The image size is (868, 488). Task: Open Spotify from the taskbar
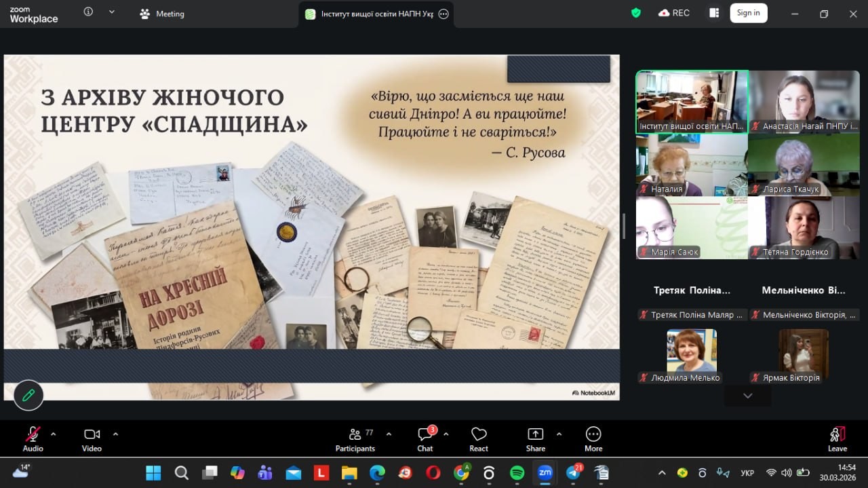tap(517, 472)
